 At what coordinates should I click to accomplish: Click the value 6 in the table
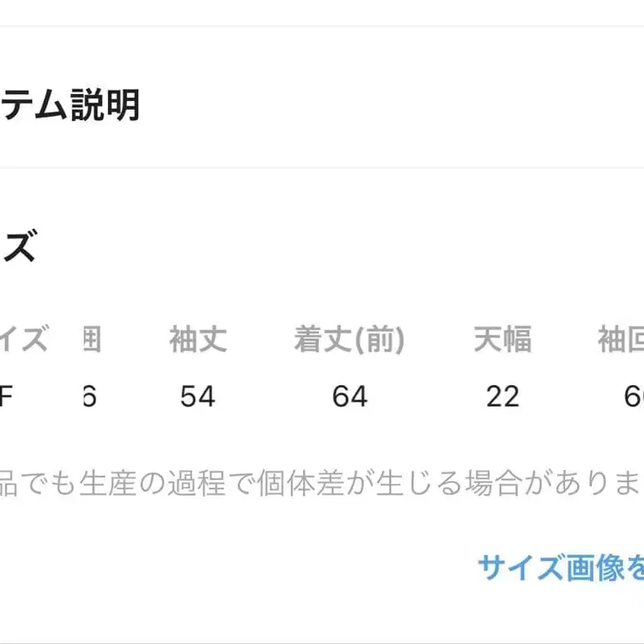click(89, 396)
